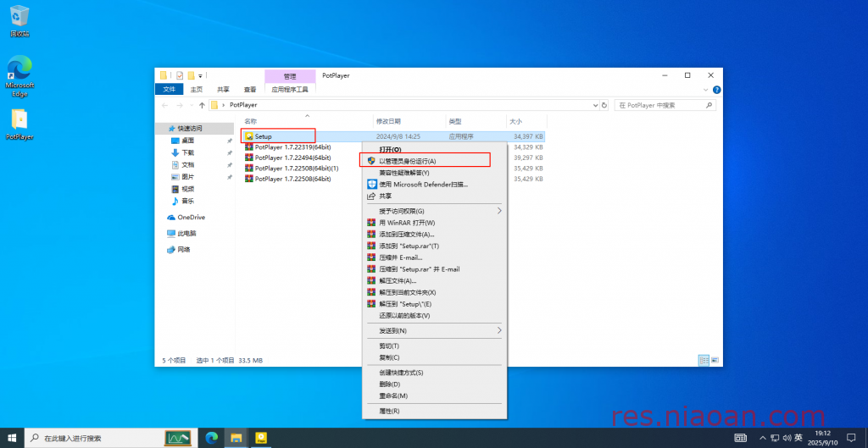The width and height of the screenshot is (868, 448).
Task: Open PotPlayer folder icon on desktop
Action: [x=19, y=124]
